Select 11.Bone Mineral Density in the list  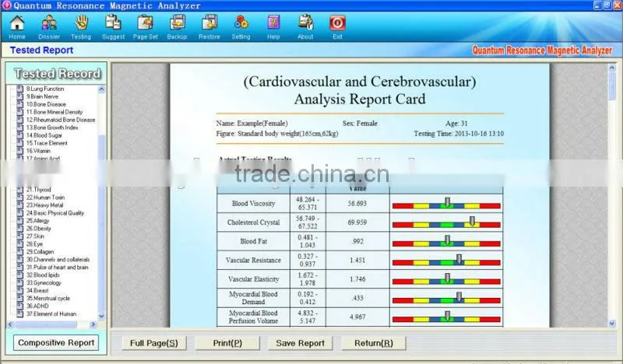55,112
